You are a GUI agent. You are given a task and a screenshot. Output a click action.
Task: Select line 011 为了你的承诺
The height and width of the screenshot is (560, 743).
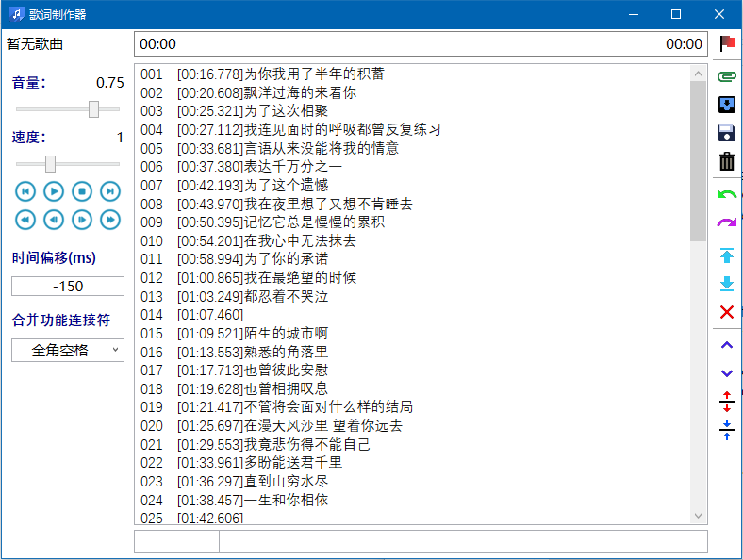412,259
